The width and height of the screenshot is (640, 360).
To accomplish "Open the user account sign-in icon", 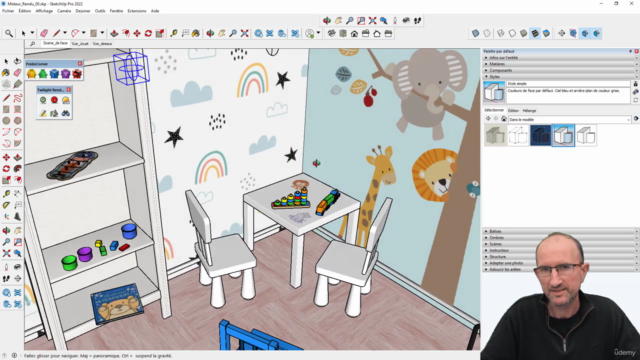I will click(310, 33).
